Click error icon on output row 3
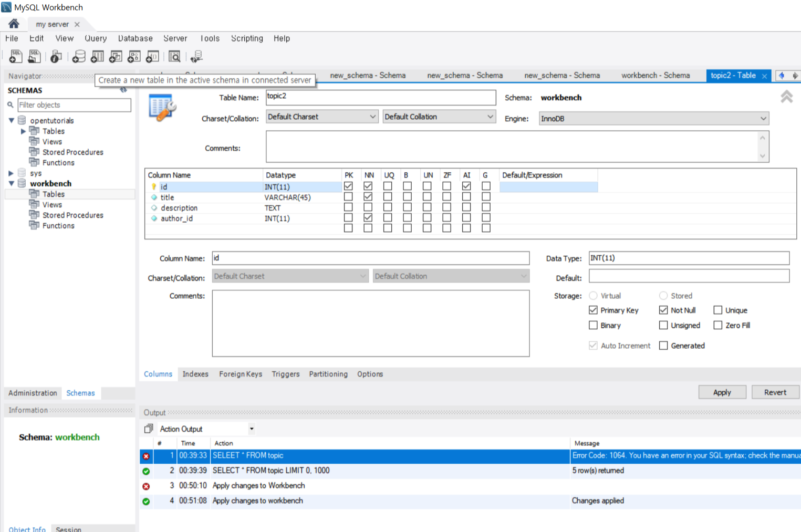The image size is (801, 532). click(x=146, y=486)
